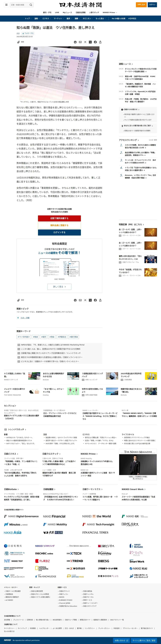The height and width of the screenshot is (644, 161).
Task: Open the LIVE menu item
Action: pos(57,13)
